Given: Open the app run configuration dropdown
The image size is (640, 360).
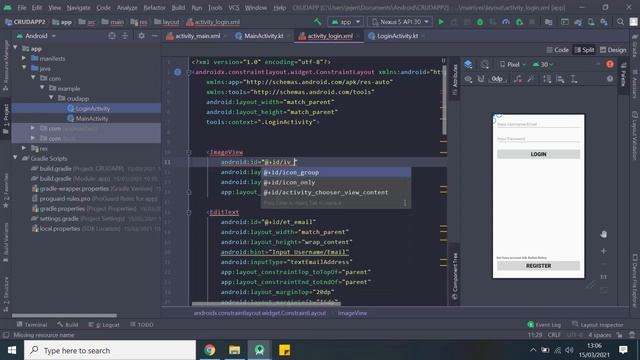Looking at the screenshot, I should [x=346, y=22].
